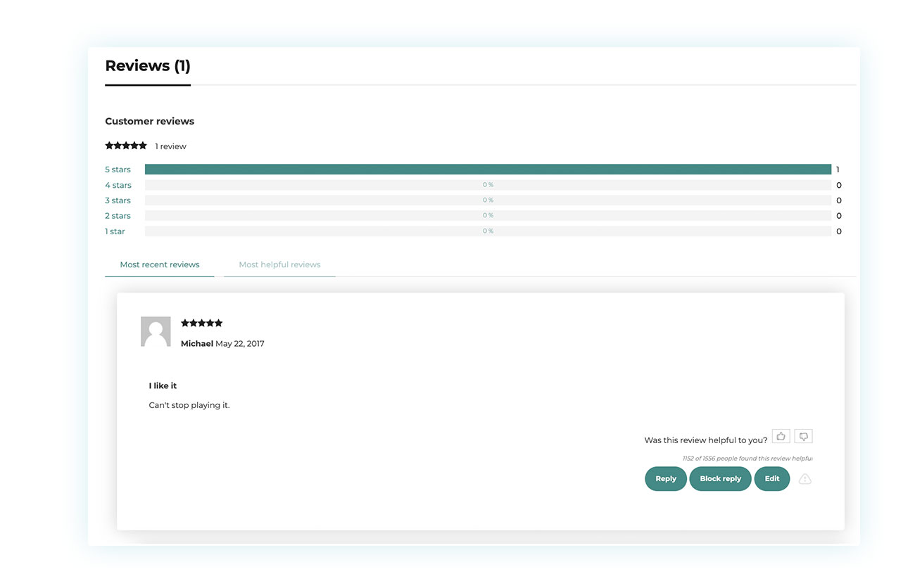Click the empty 3 stars rating bar
This screenshot has width=915, height=588.
coord(488,200)
